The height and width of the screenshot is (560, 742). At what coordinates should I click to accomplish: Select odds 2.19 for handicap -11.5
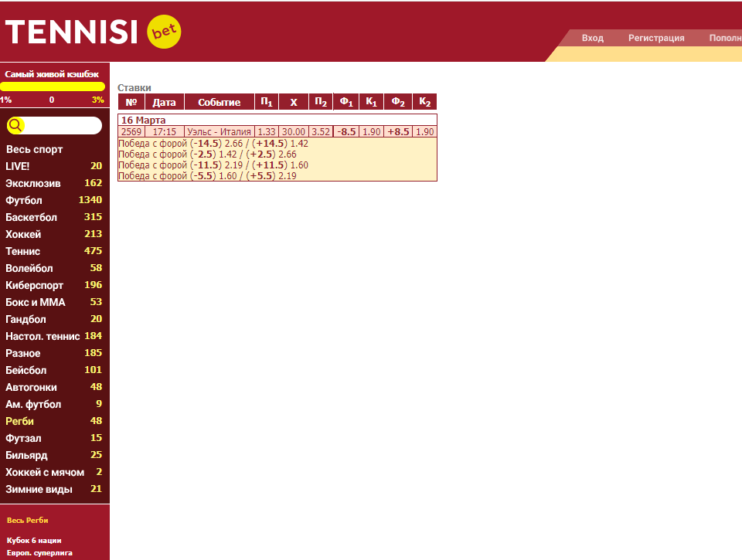pyautogui.click(x=233, y=165)
